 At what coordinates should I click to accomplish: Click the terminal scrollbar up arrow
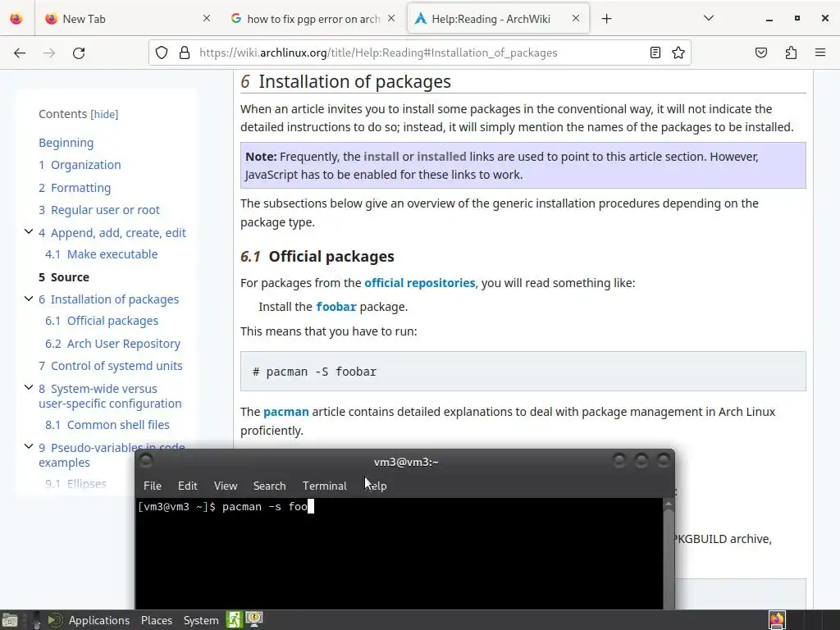668,504
